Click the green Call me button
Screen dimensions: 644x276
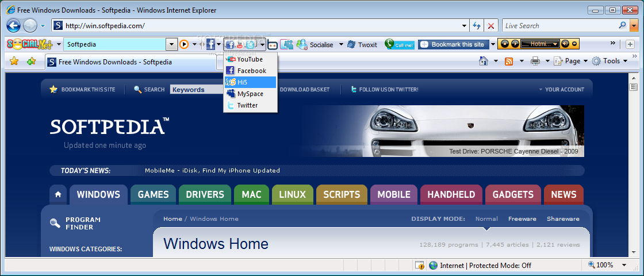(400, 44)
